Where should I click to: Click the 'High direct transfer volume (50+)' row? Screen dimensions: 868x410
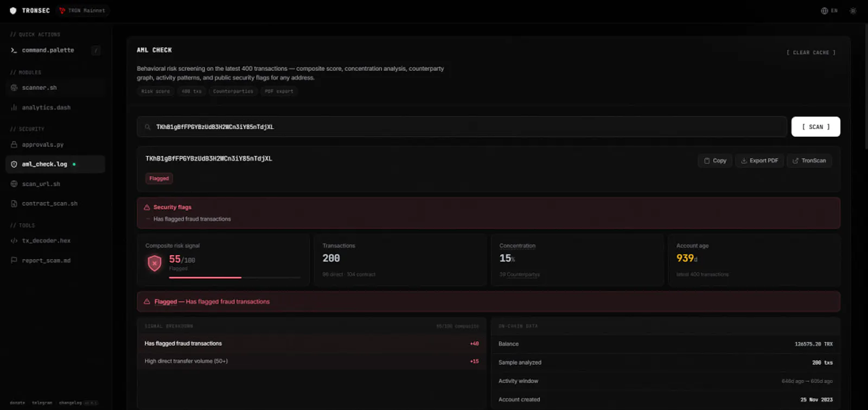tap(311, 361)
